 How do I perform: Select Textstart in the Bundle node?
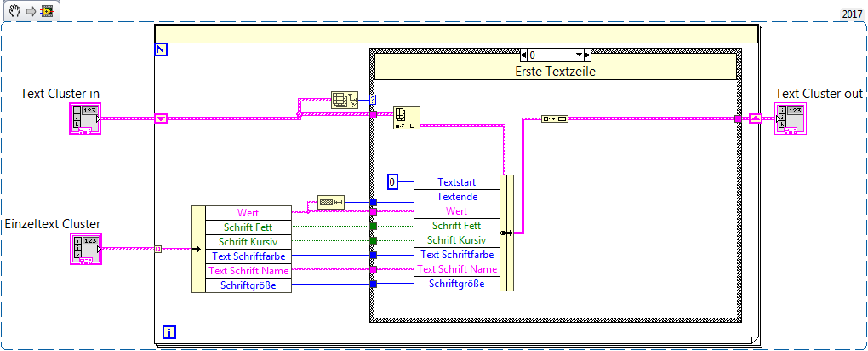pyautogui.click(x=457, y=181)
